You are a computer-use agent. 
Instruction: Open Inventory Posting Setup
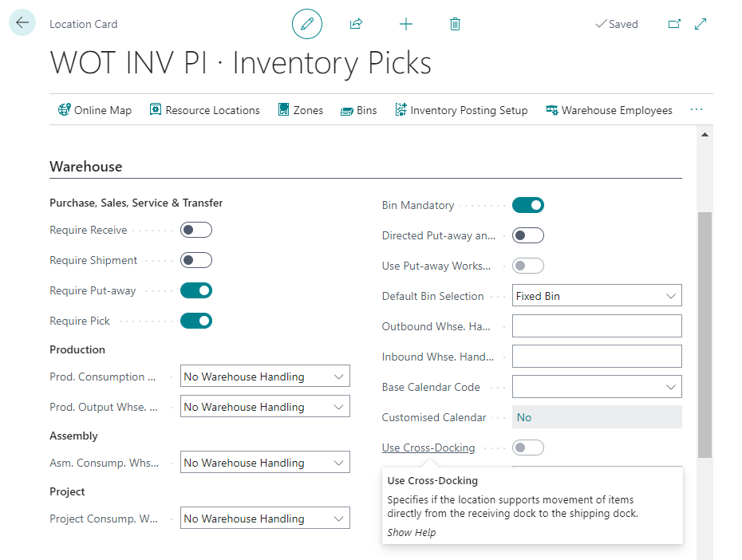tap(461, 110)
